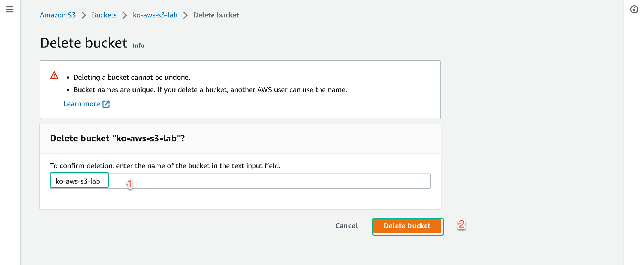Click the breadcrumb chevron after Buckets
Screen dimensions: 644x265
(x=125, y=15)
